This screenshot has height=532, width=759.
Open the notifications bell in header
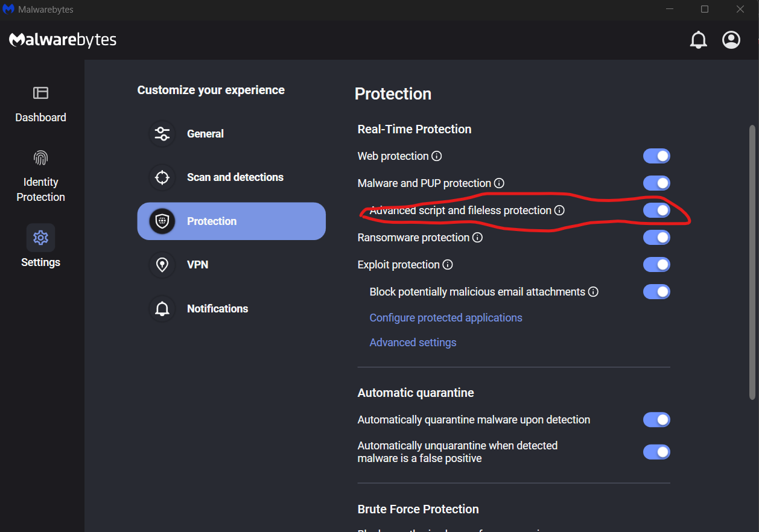click(x=698, y=40)
